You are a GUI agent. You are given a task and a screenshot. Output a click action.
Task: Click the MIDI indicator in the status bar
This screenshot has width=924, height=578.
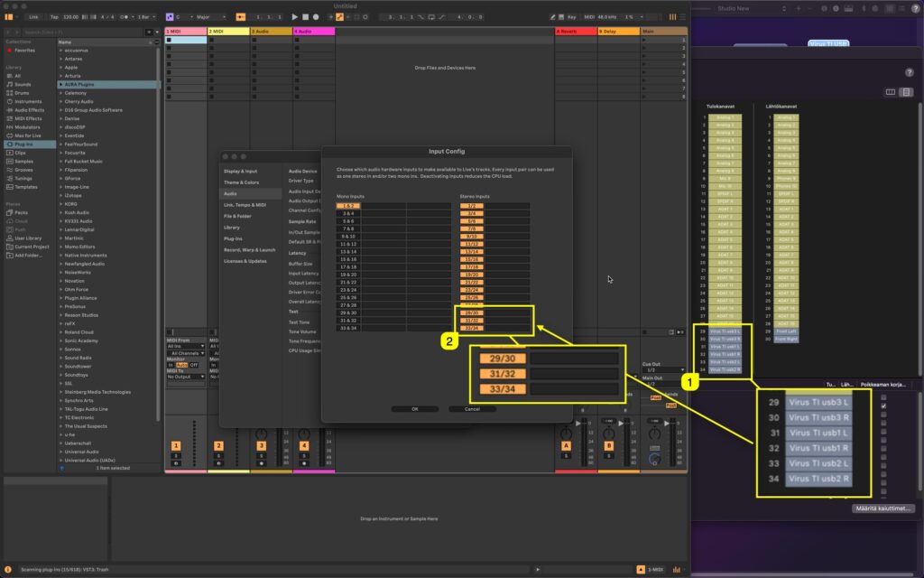pos(656,570)
